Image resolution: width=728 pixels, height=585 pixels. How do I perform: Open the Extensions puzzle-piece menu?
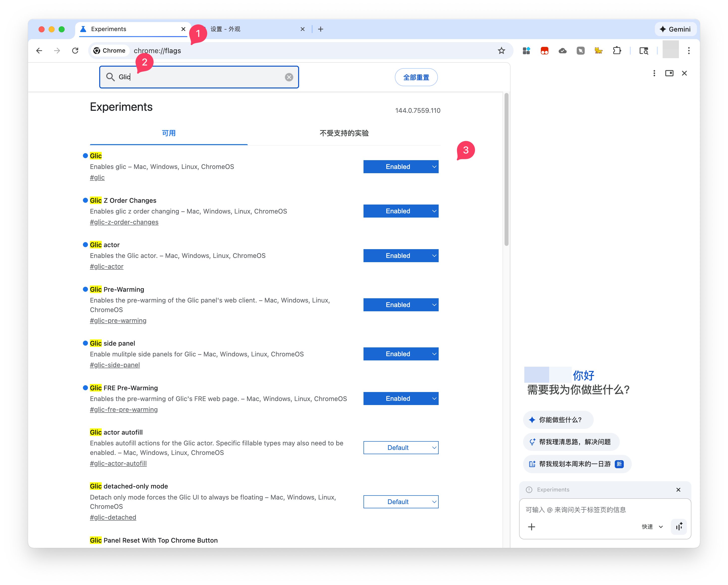tap(617, 51)
